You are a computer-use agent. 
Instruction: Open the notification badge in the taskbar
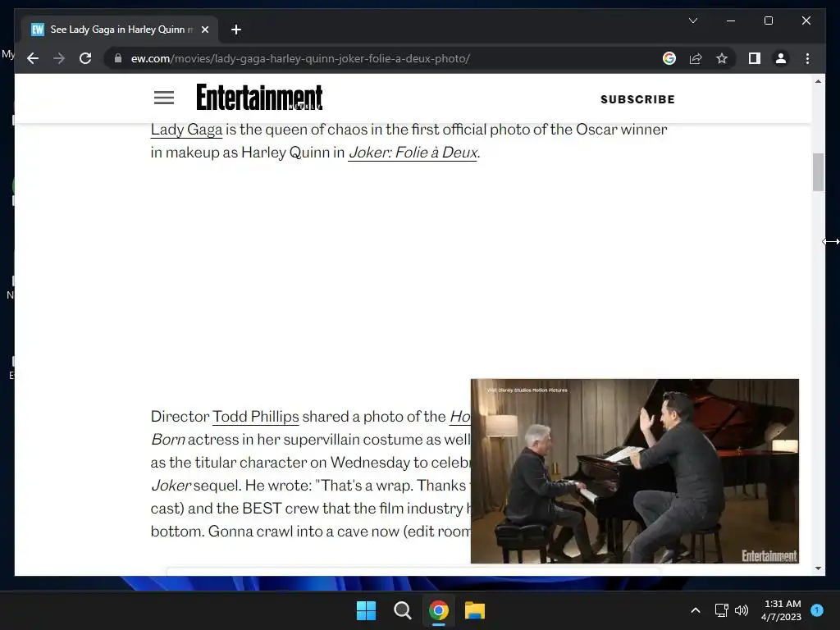tap(817, 609)
